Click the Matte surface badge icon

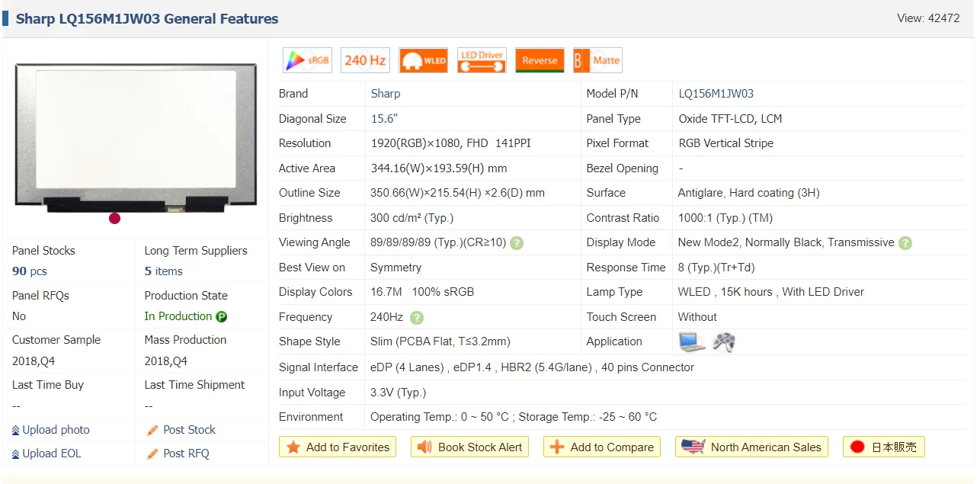coord(597,60)
